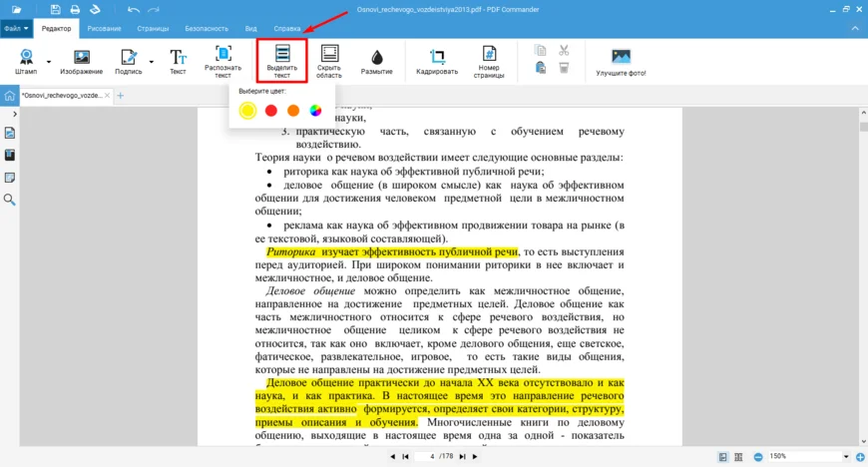Undo the last action
This screenshot has width=868, height=467.
pos(133,9)
